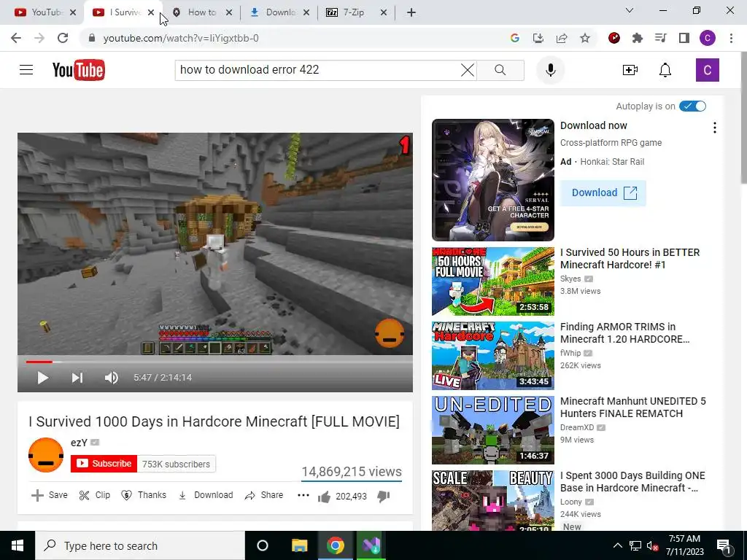Seek on the video progress bar
Screen dimensions: 747x560
pos(215,362)
